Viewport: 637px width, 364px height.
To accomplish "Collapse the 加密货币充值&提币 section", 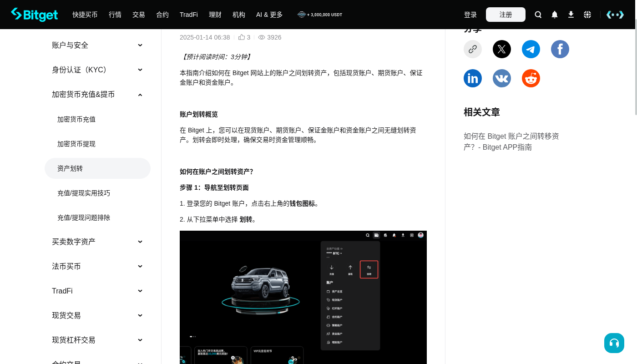I will tap(97, 94).
